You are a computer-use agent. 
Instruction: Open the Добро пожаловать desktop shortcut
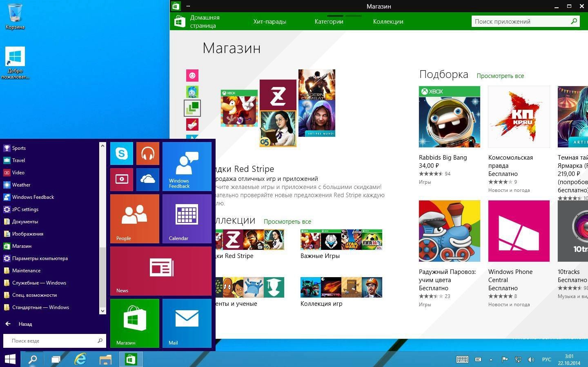click(x=15, y=63)
